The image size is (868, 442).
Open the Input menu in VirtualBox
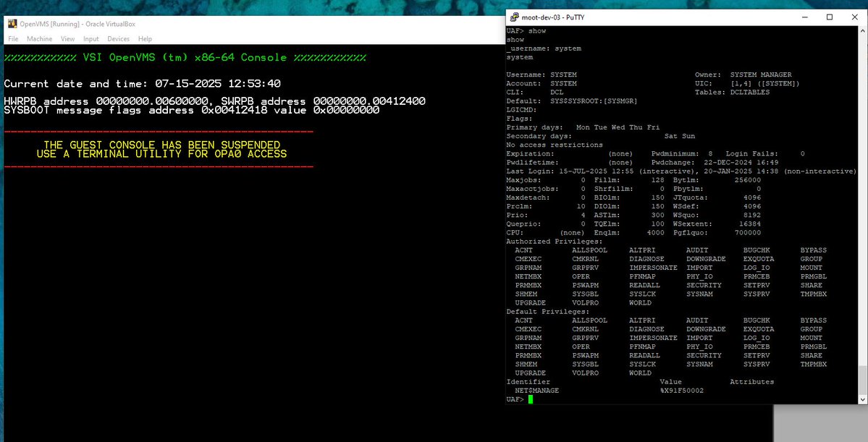pos(90,39)
